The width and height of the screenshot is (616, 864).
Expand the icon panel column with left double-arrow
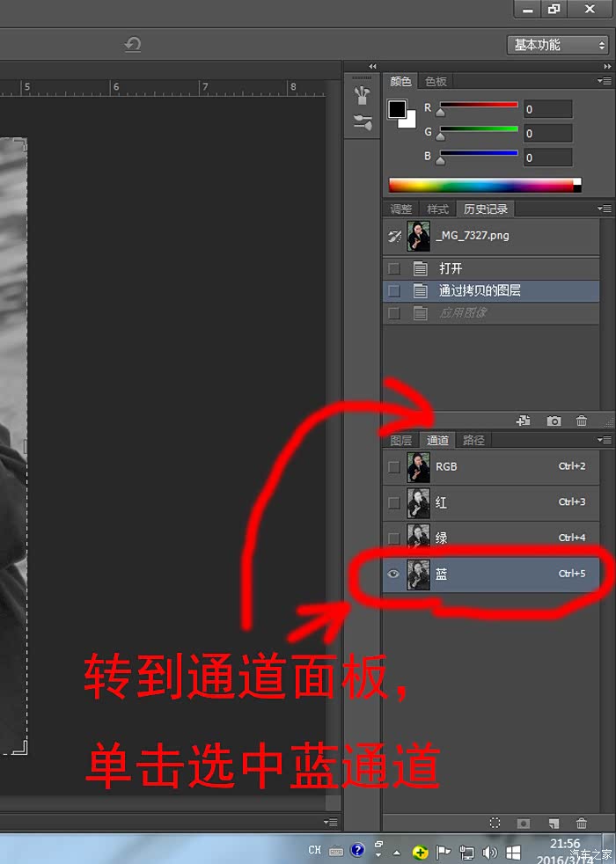[372, 66]
